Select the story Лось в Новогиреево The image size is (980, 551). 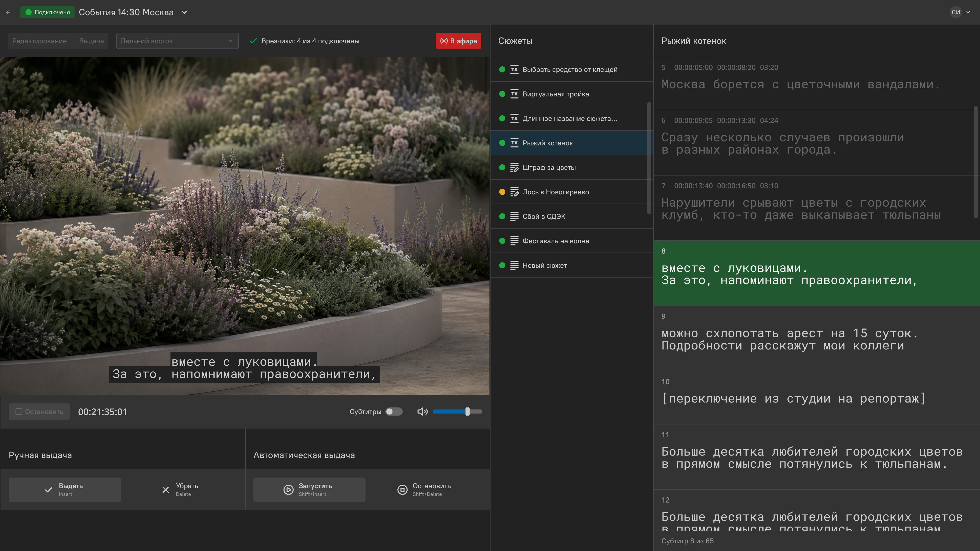[571, 192]
